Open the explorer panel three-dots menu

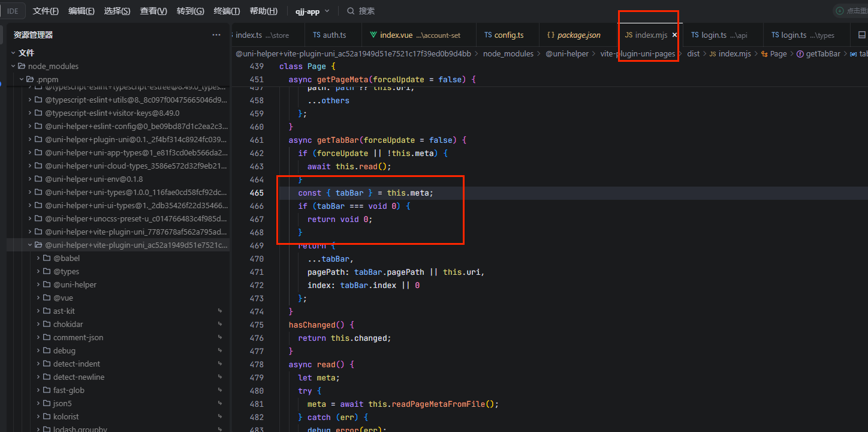click(x=216, y=35)
